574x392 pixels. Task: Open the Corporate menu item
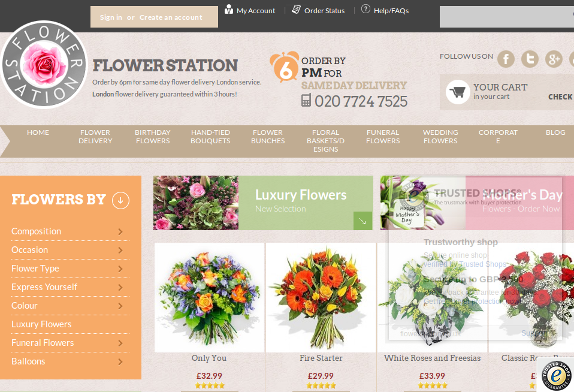pyautogui.click(x=498, y=137)
